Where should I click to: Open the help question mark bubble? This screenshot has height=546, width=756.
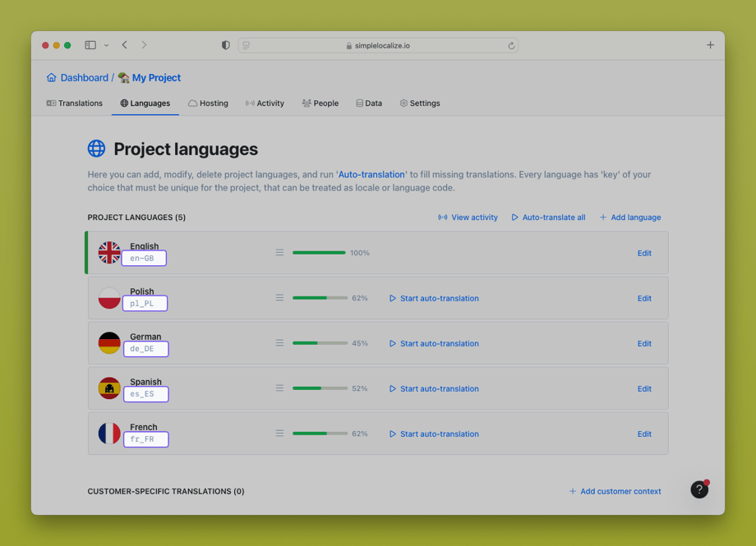pos(699,489)
